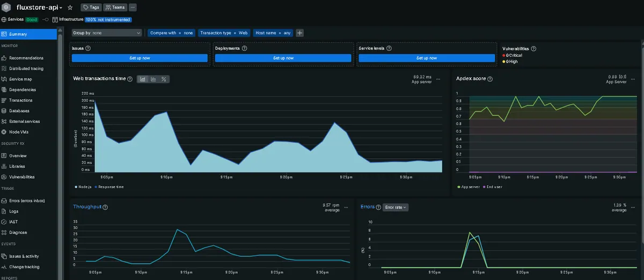Click the 100% not instrumented badge
This screenshot has width=644, height=280.
[108, 19]
